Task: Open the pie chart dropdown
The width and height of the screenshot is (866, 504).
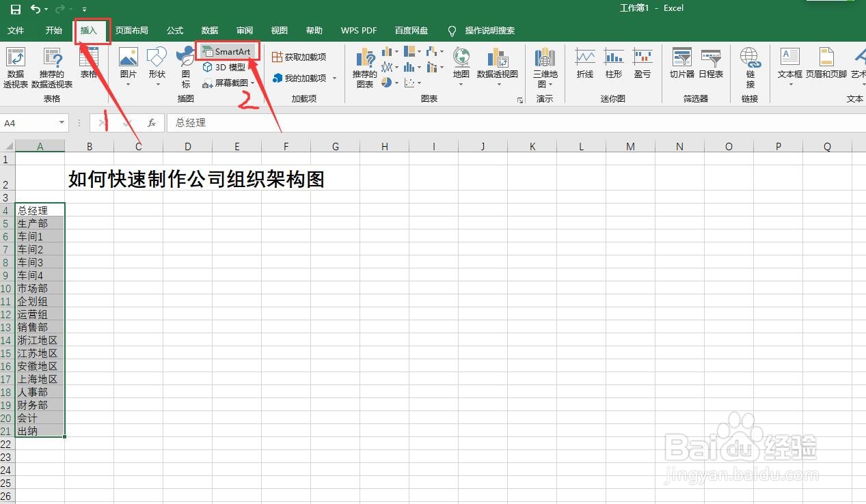Action: [390, 83]
